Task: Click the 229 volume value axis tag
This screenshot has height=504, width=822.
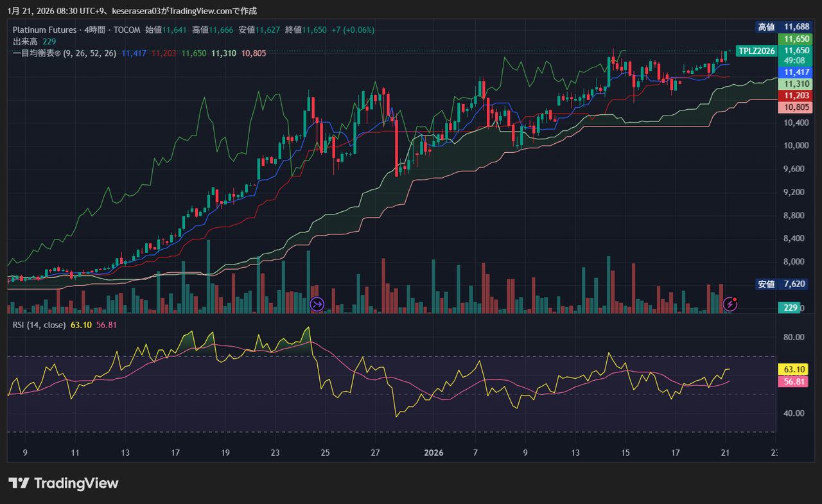Action: [791, 308]
